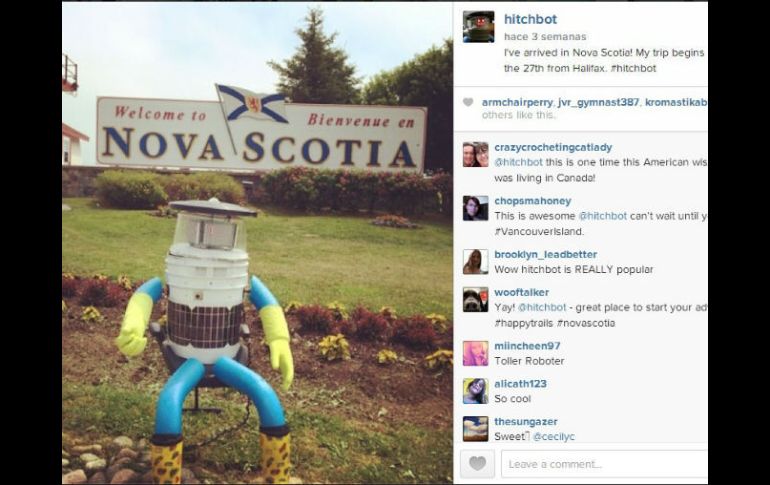Screen dimensions: 770x485
Task: Click the #VancouverIsland hashtag
Action: [x=539, y=231]
